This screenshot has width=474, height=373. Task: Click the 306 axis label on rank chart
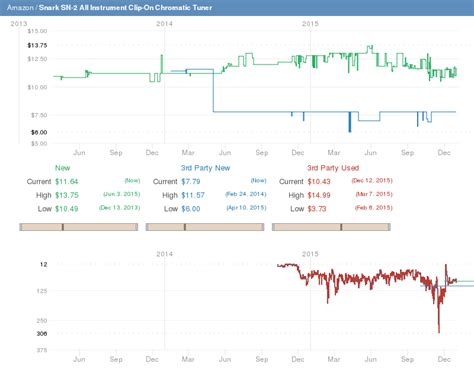(x=42, y=333)
